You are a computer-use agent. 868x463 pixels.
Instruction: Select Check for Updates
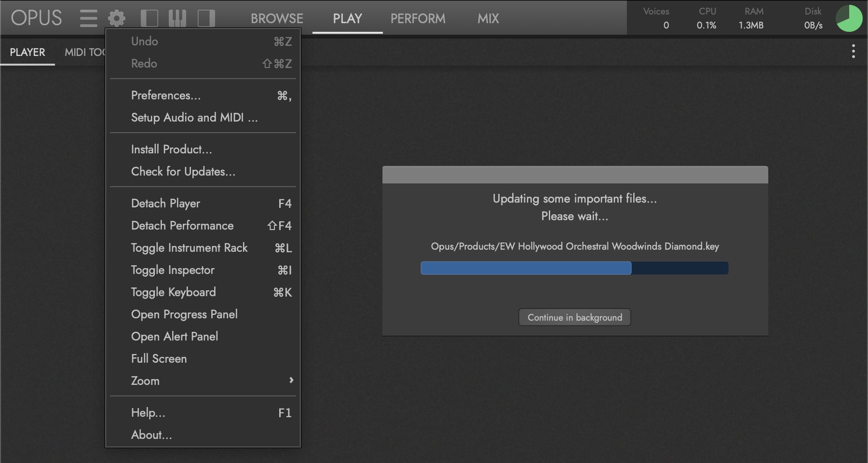[203, 172]
